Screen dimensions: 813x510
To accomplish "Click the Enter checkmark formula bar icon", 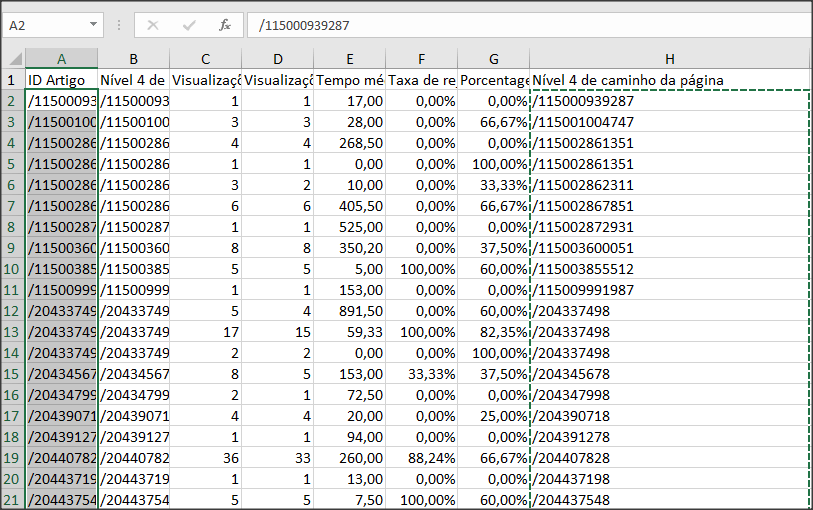I will (x=189, y=25).
